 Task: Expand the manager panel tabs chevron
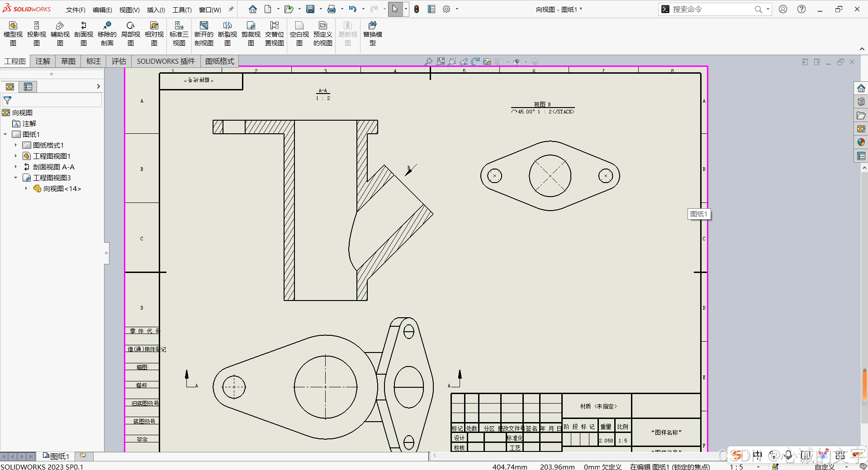coord(98,86)
